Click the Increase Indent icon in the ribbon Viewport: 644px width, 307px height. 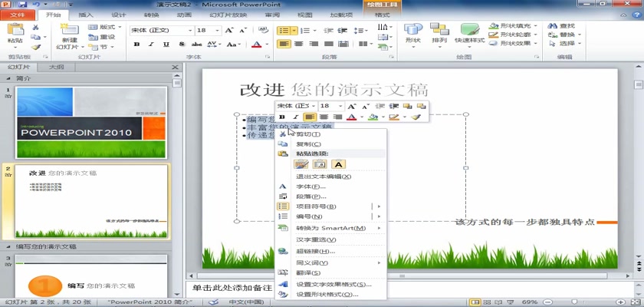(342, 31)
